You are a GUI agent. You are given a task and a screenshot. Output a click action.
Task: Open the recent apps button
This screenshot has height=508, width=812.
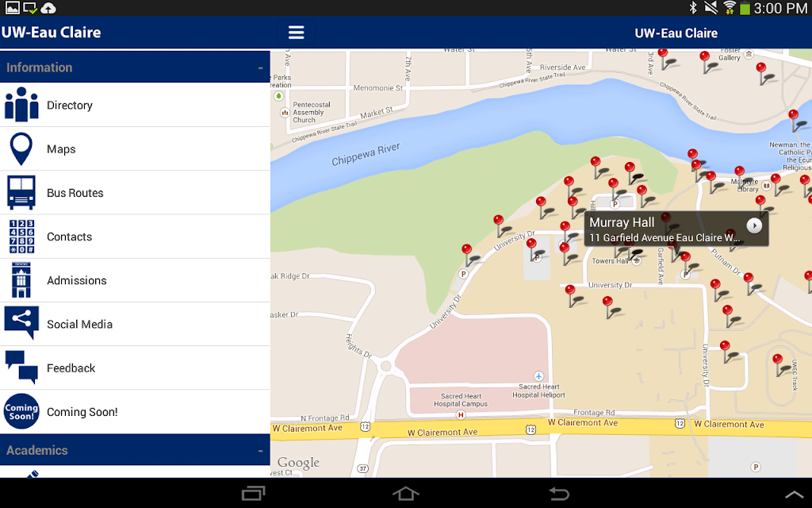254,494
